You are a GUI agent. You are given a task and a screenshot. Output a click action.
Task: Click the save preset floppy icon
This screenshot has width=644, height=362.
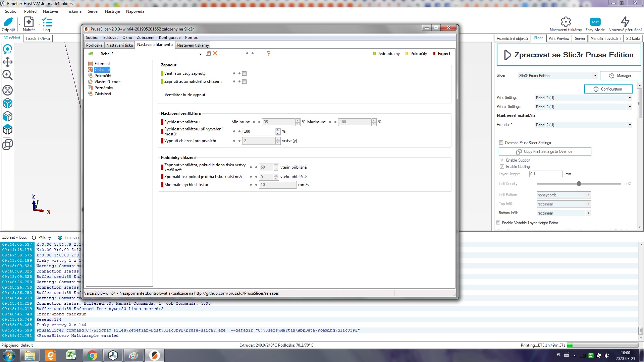click(208, 53)
